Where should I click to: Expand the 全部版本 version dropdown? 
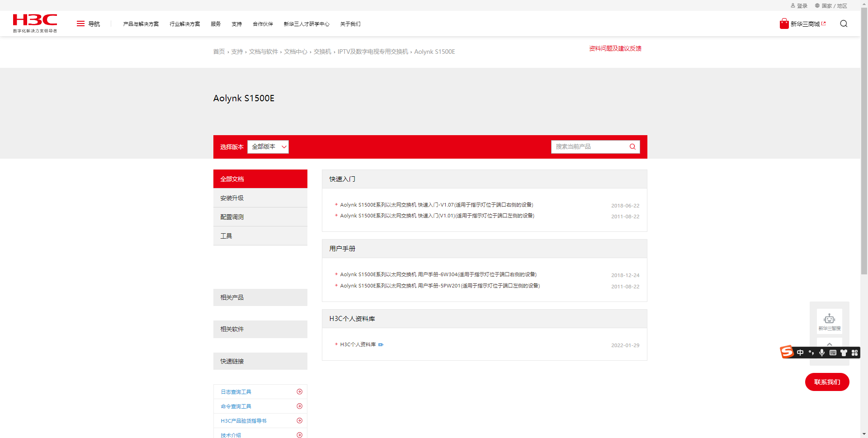pos(268,146)
